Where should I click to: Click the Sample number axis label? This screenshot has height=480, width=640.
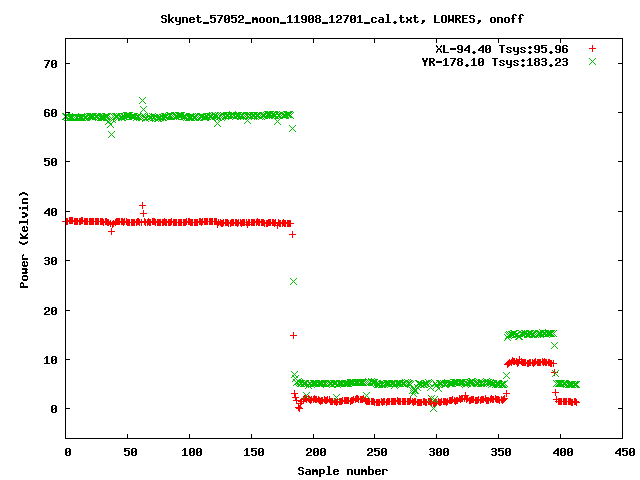coord(342,471)
